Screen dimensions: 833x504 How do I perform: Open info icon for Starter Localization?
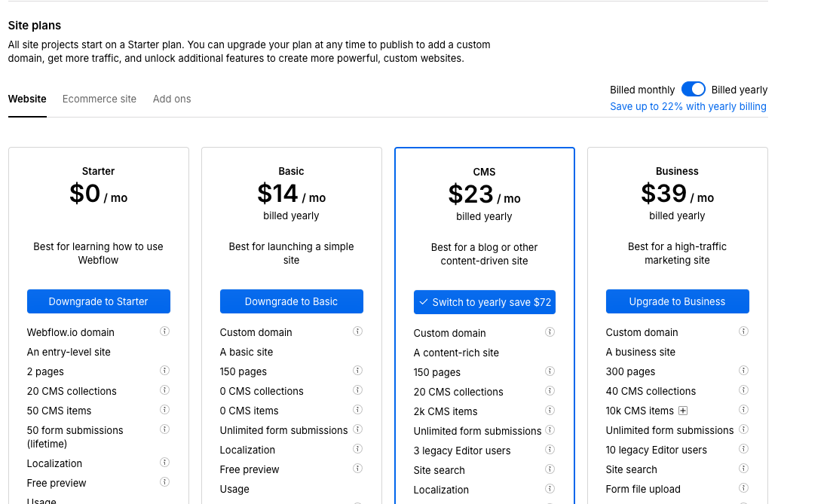(x=164, y=463)
